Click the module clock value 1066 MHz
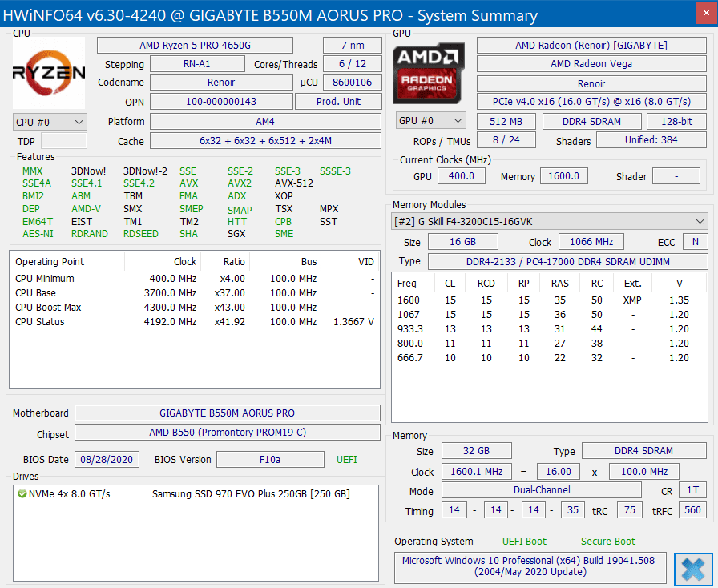 pyautogui.click(x=591, y=242)
